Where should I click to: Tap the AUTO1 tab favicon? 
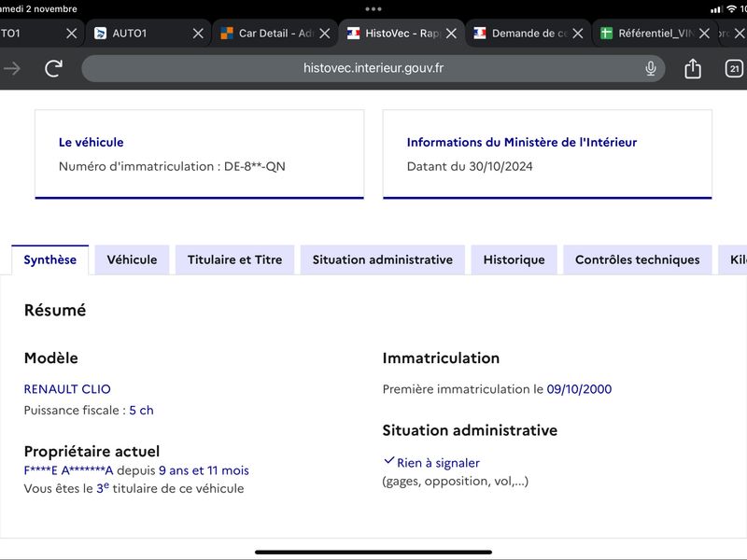click(100, 34)
